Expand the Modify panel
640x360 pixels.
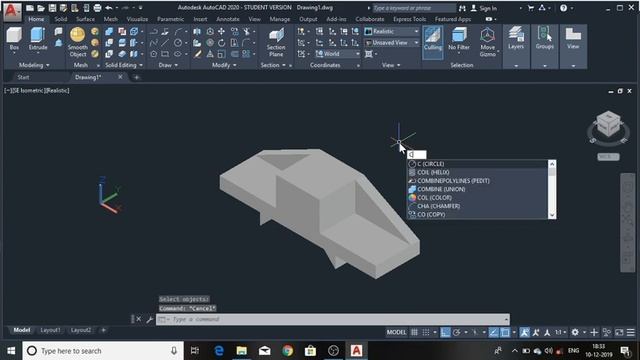(x=224, y=65)
